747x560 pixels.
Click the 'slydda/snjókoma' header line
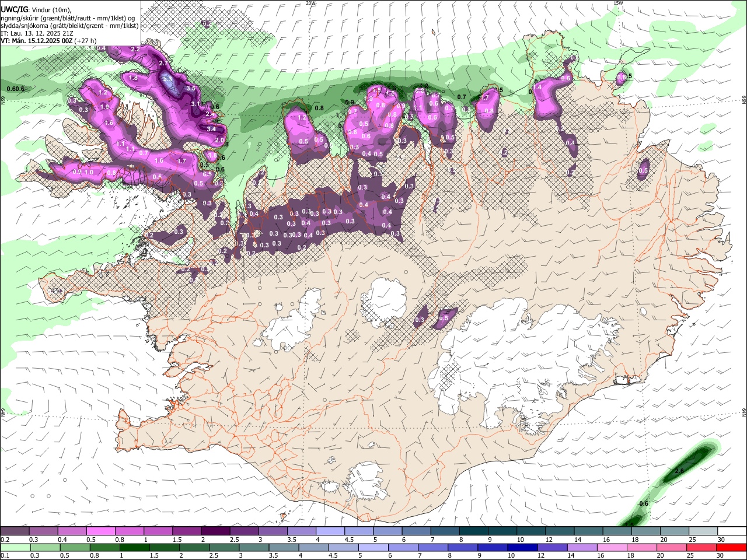click(x=69, y=26)
